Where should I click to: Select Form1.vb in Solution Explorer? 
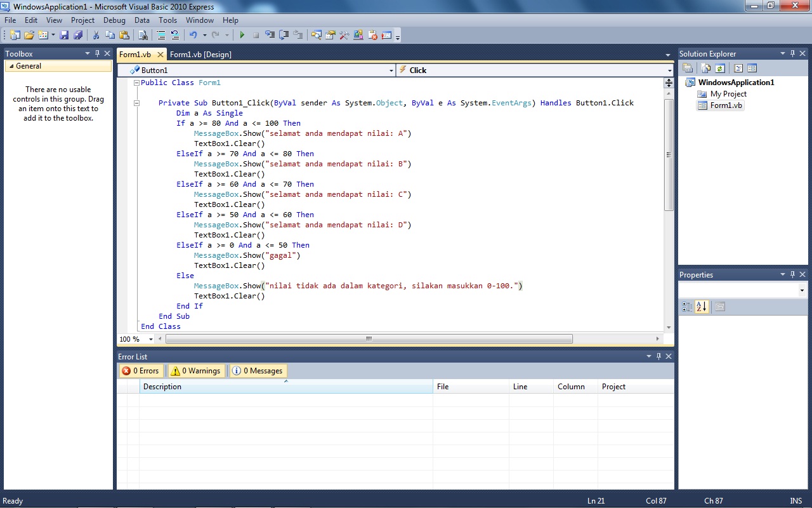pyautogui.click(x=725, y=105)
